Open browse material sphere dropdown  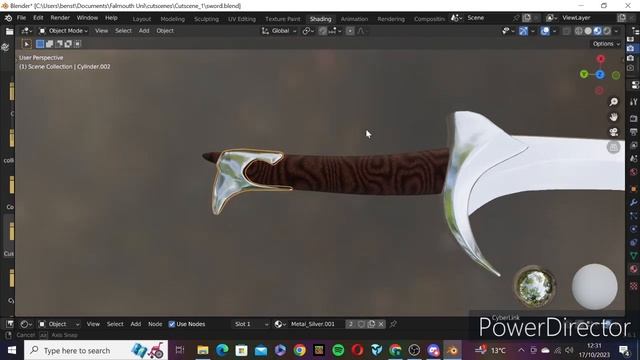pos(280,324)
